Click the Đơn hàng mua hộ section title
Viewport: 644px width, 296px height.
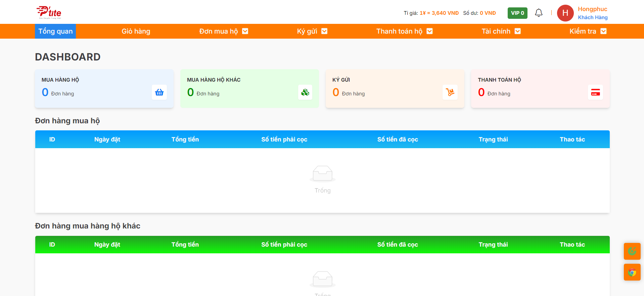pyautogui.click(x=67, y=121)
